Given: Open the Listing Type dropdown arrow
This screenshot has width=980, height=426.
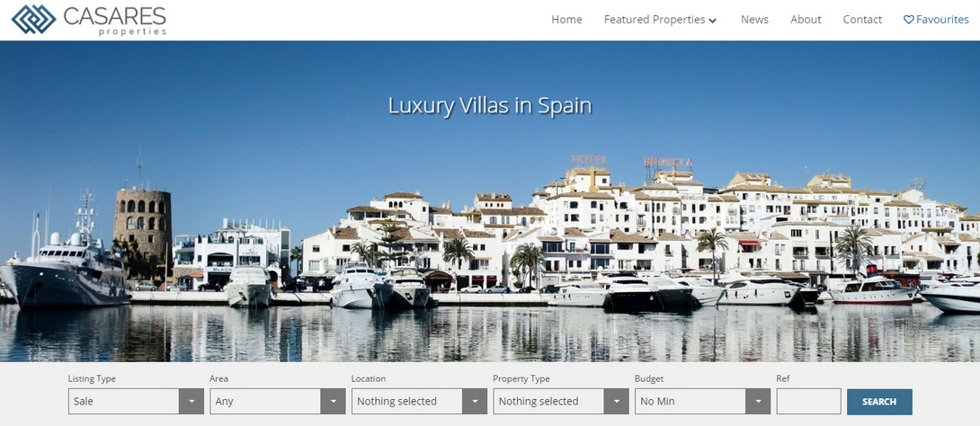Looking at the screenshot, I should click(192, 402).
